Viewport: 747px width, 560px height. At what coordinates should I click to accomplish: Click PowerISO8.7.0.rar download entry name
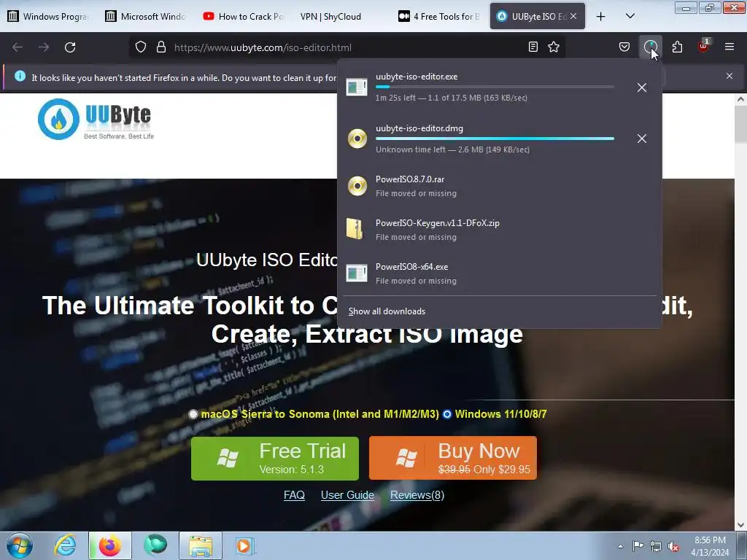coord(410,179)
